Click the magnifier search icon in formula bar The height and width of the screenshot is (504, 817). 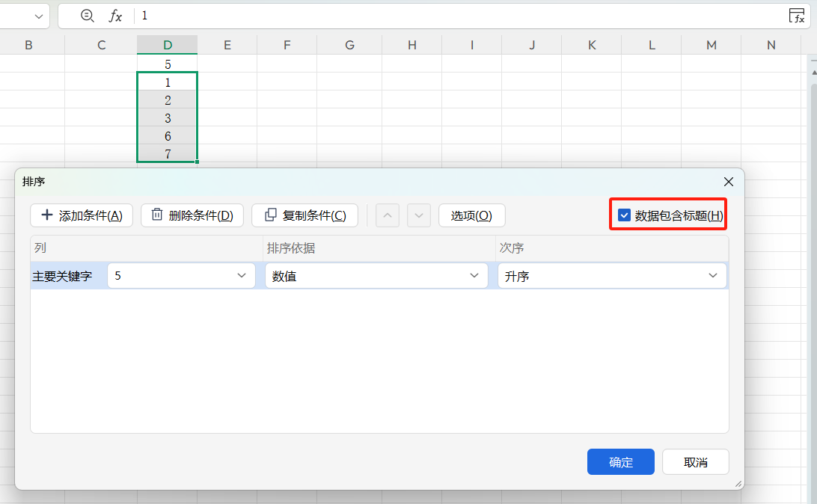88,15
